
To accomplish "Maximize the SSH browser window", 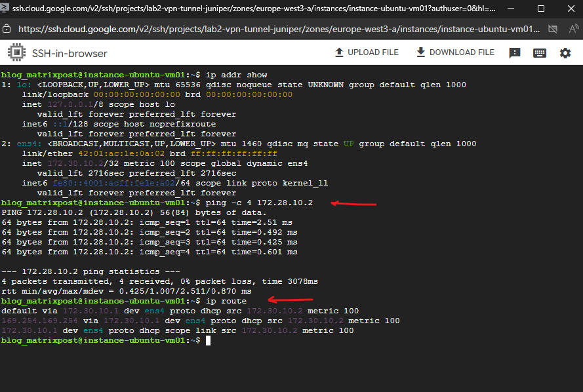I will [x=540, y=9].
